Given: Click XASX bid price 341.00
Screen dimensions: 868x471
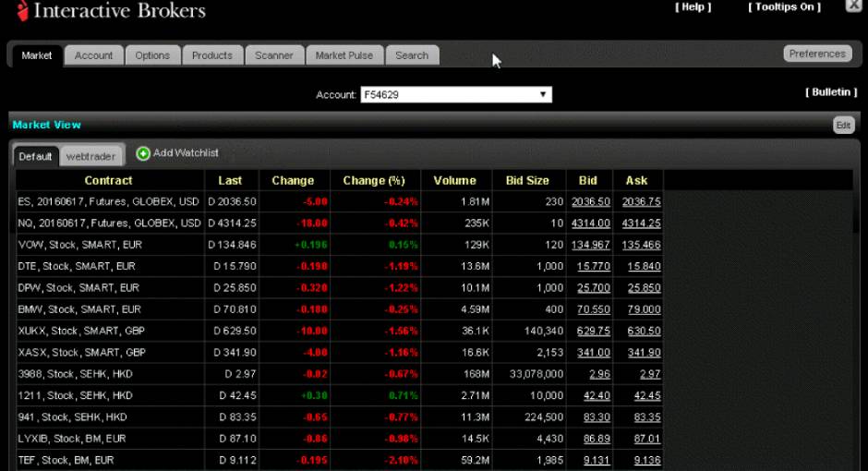Looking at the screenshot, I should tap(594, 353).
